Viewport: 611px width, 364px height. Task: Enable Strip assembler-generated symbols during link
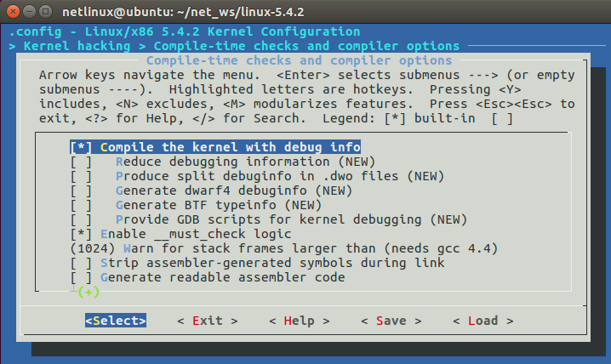click(257, 263)
